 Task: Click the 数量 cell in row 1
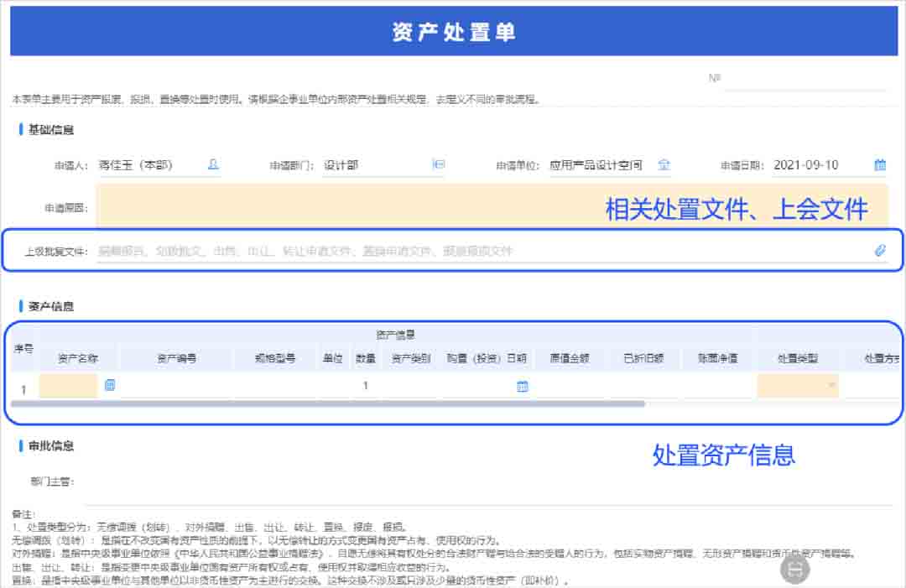(365, 385)
